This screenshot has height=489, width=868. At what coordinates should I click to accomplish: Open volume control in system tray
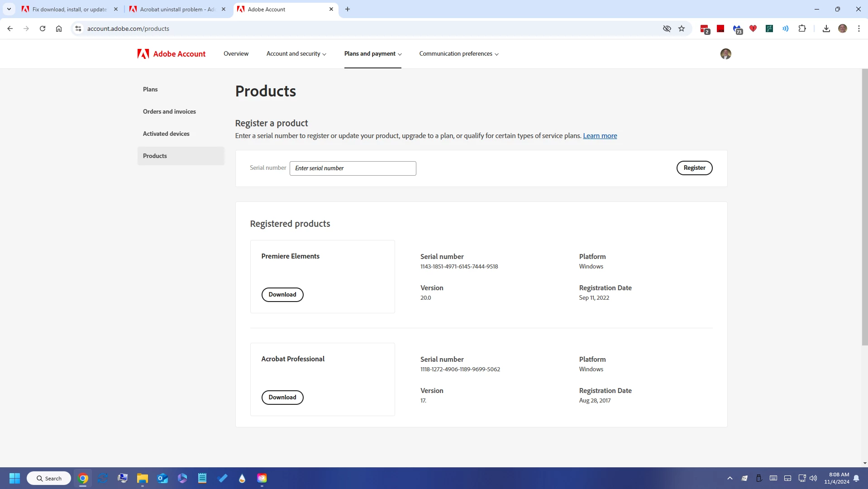coord(813,478)
